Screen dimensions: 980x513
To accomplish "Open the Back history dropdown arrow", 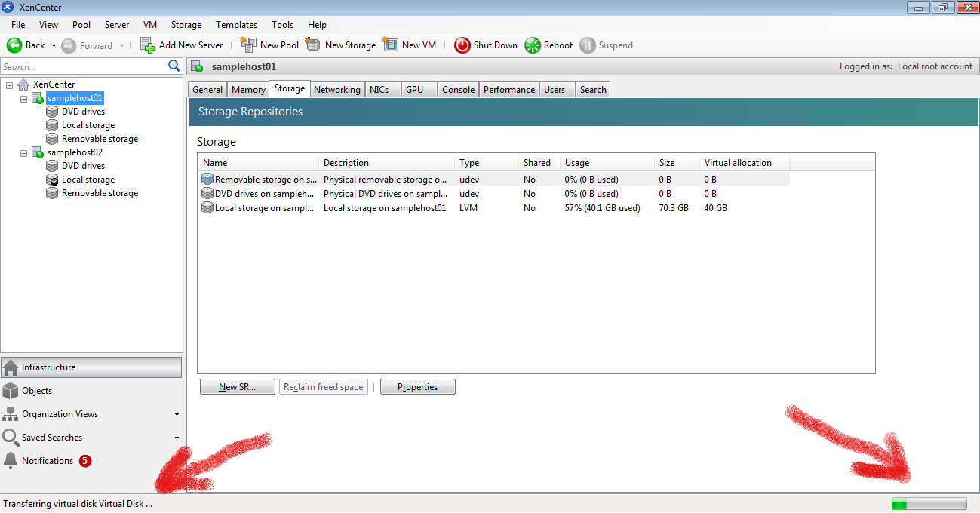I will coord(54,46).
